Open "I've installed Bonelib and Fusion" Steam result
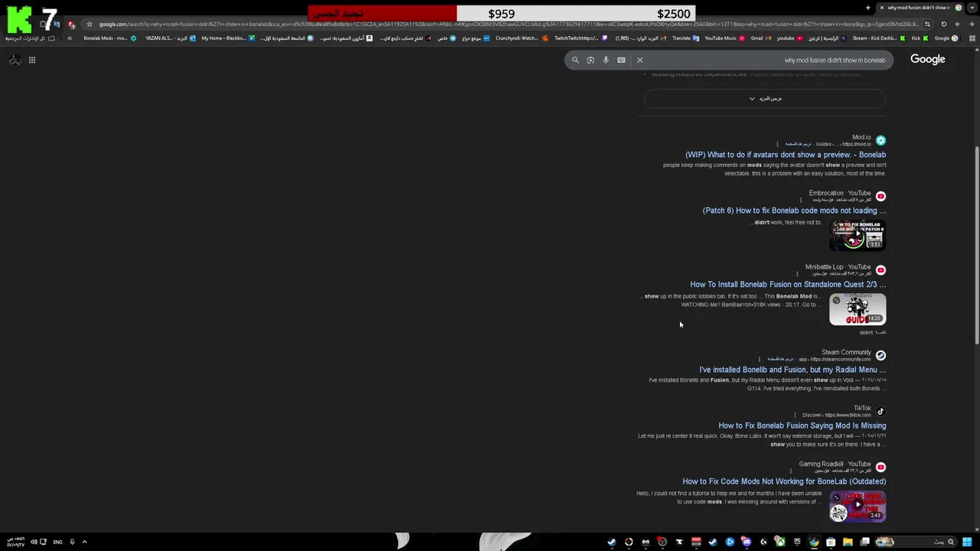Screen dimensions: 980x551 pyautogui.click(x=792, y=370)
